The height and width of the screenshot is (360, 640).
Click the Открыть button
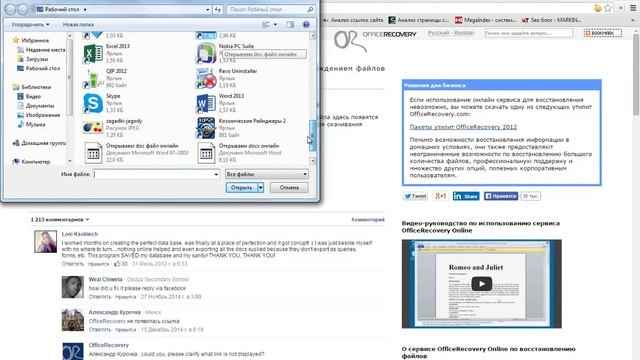(242, 188)
